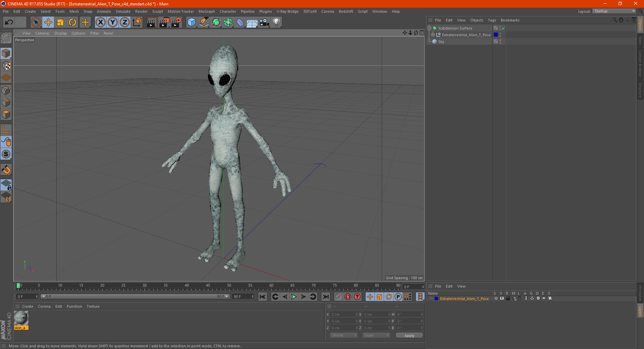Screen dimensions: 644x349
Task: Click the blue layer swatch of Extraterrestrial_Alien_T_Pose
Action: coord(495,35)
